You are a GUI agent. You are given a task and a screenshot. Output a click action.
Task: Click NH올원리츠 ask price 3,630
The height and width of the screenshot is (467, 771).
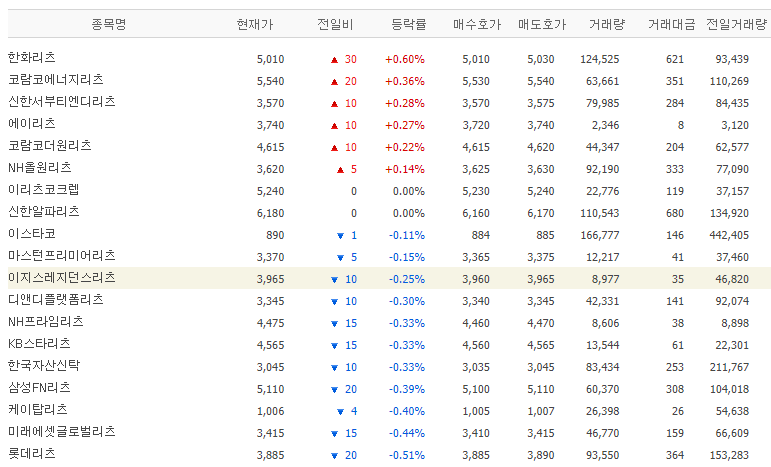[x=541, y=169]
